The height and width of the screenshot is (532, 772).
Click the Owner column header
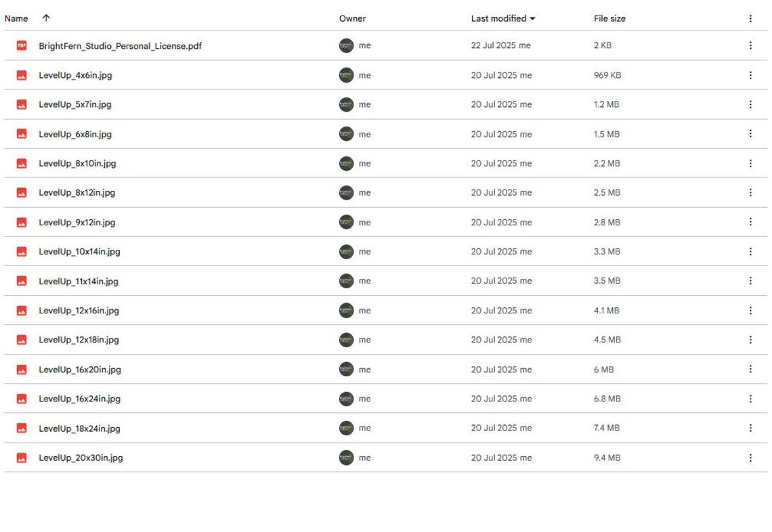(x=353, y=19)
